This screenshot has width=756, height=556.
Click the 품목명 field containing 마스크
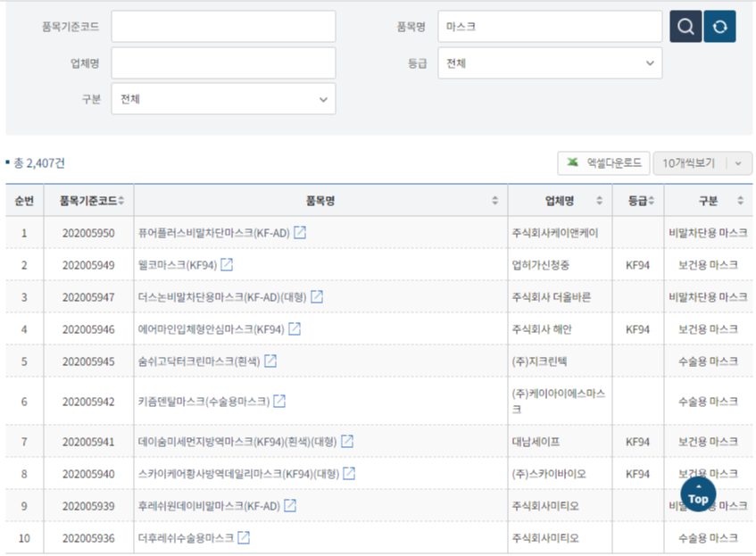coord(550,27)
